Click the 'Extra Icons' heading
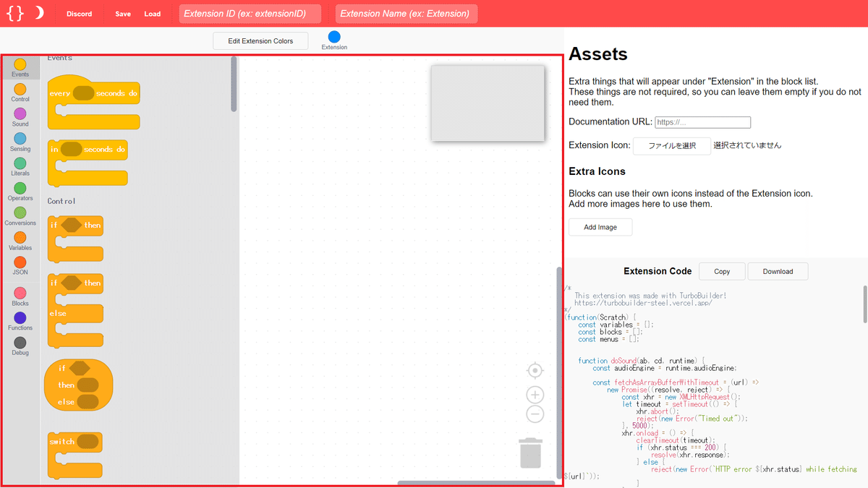Screen dimensions: 868x488 click(597, 171)
